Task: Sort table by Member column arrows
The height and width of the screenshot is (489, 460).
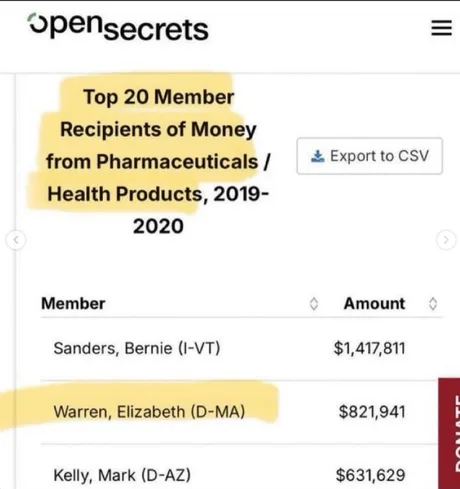Action: (314, 304)
